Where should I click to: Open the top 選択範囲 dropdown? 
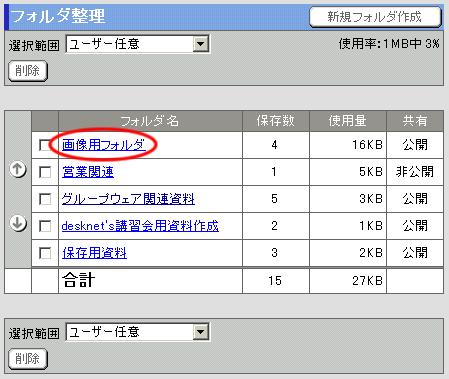pyautogui.click(x=138, y=44)
